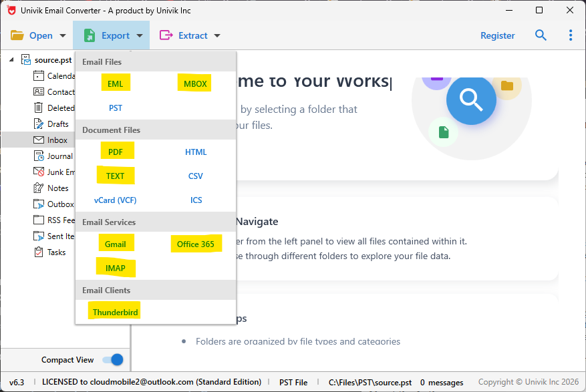Click the Export button label

(116, 35)
